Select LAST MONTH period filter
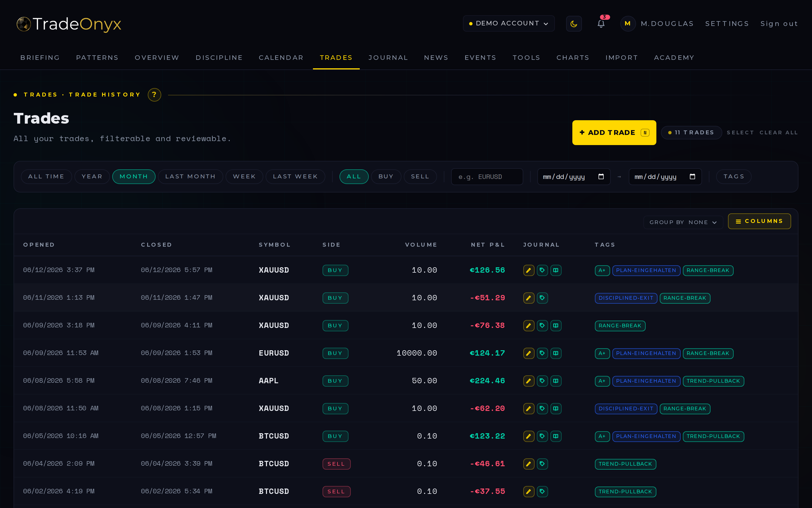Viewport: 812px width, 508px height. [x=190, y=177]
